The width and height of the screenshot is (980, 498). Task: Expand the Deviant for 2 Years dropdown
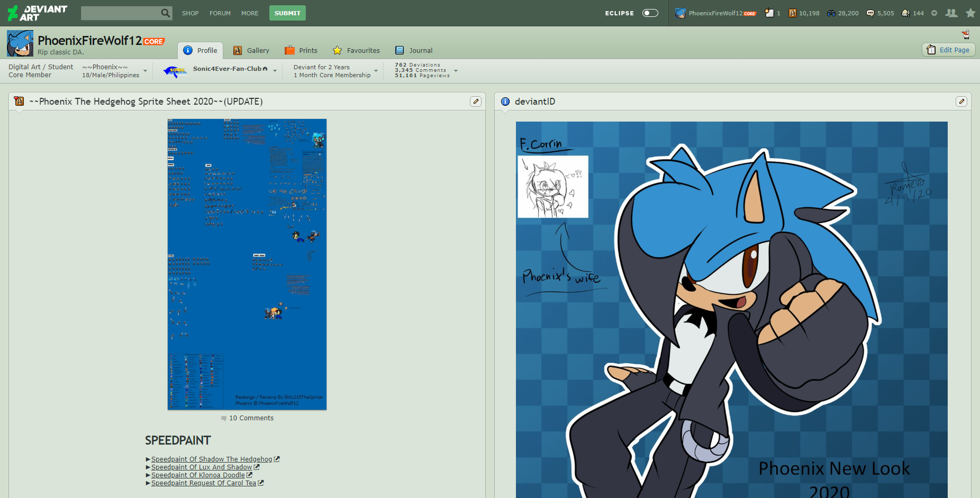(376, 71)
